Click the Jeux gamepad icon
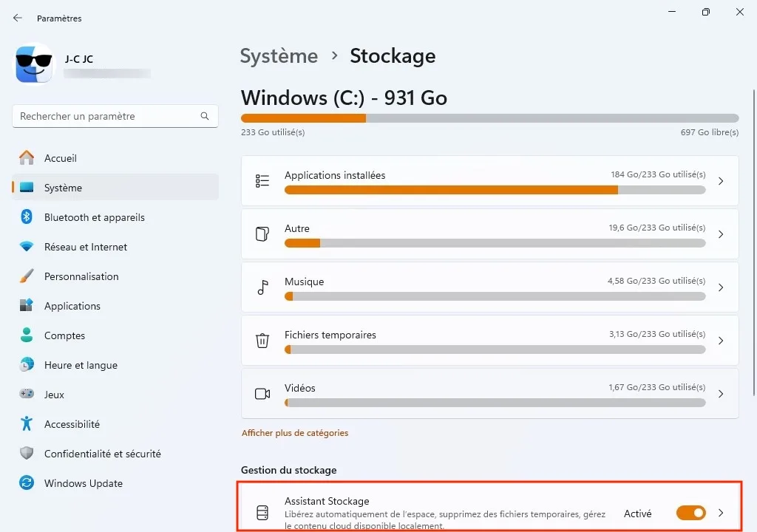 (x=27, y=394)
